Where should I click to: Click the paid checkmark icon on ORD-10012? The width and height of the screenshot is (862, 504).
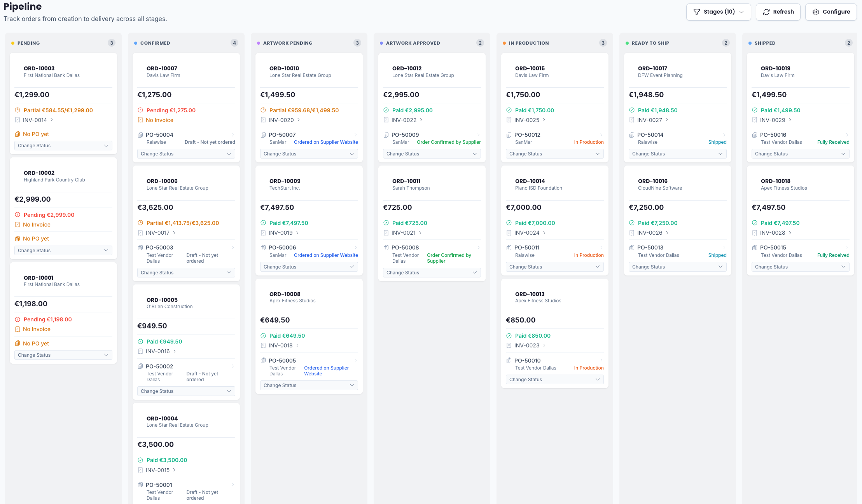(386, 110)
